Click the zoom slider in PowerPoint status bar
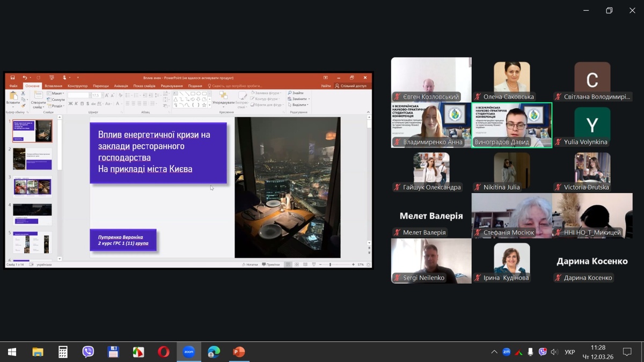 [331, 264]
